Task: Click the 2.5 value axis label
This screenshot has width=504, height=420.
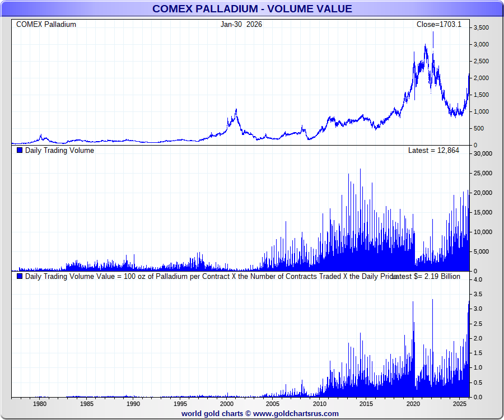Action: 478,324
